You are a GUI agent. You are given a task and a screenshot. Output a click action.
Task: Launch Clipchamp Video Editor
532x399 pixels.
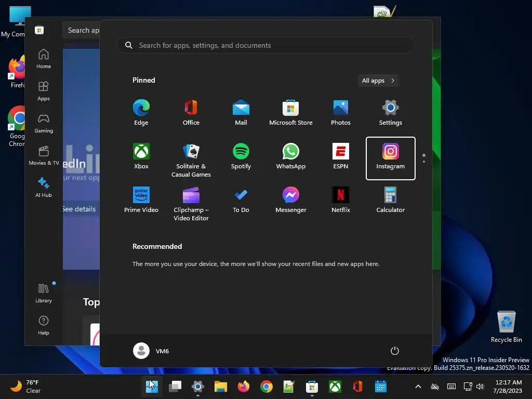(191, 204)
